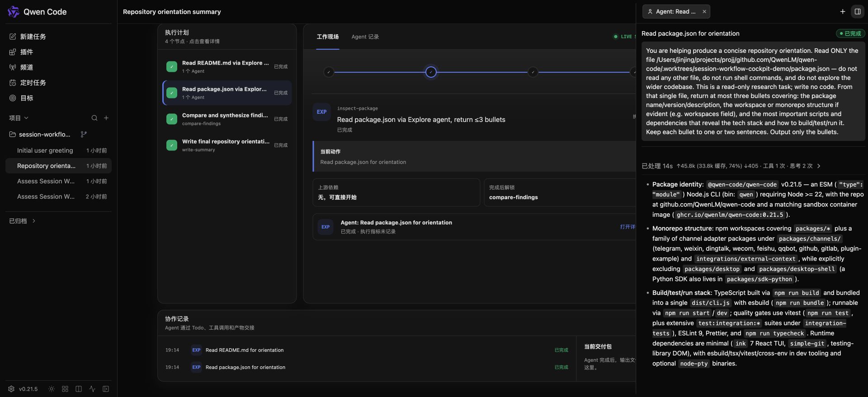
Task: Click the EXP badge in Read README.md log row
Action: 196,350
